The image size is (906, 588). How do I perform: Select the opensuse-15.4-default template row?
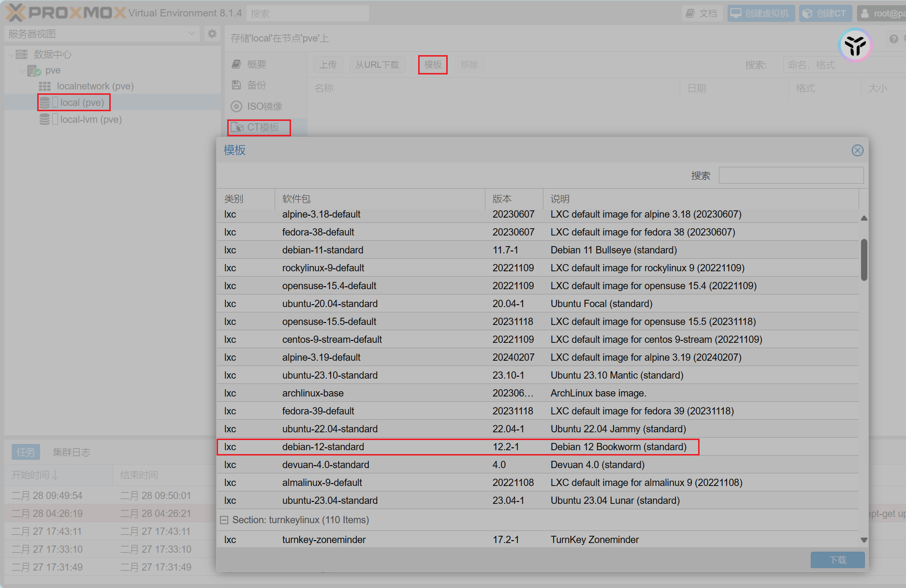tap(538, 286)
